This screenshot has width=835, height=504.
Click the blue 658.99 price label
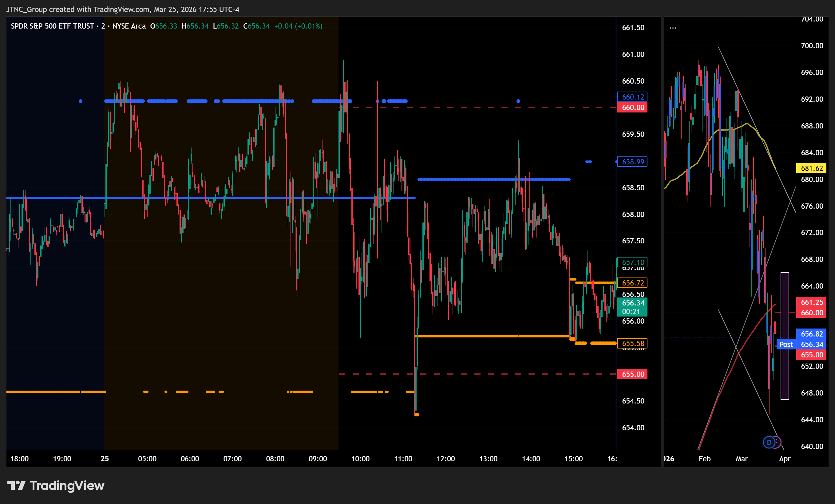click(632, 162)
